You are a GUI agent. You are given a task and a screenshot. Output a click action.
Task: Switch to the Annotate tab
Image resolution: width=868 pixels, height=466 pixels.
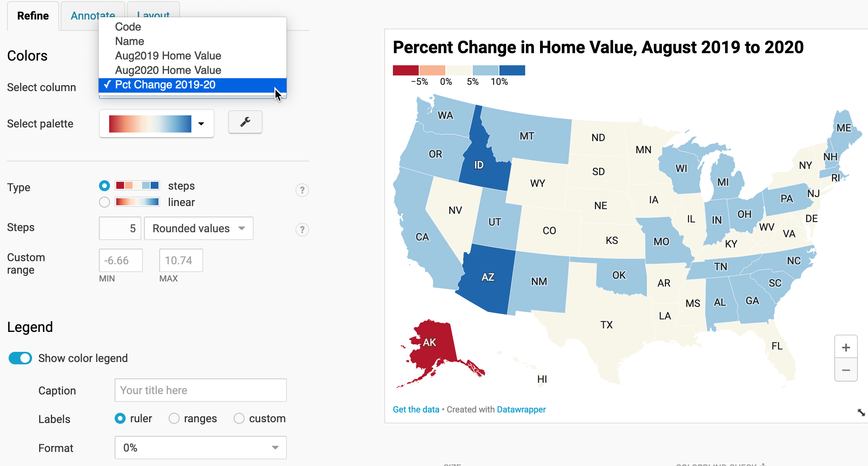point(91,15)
